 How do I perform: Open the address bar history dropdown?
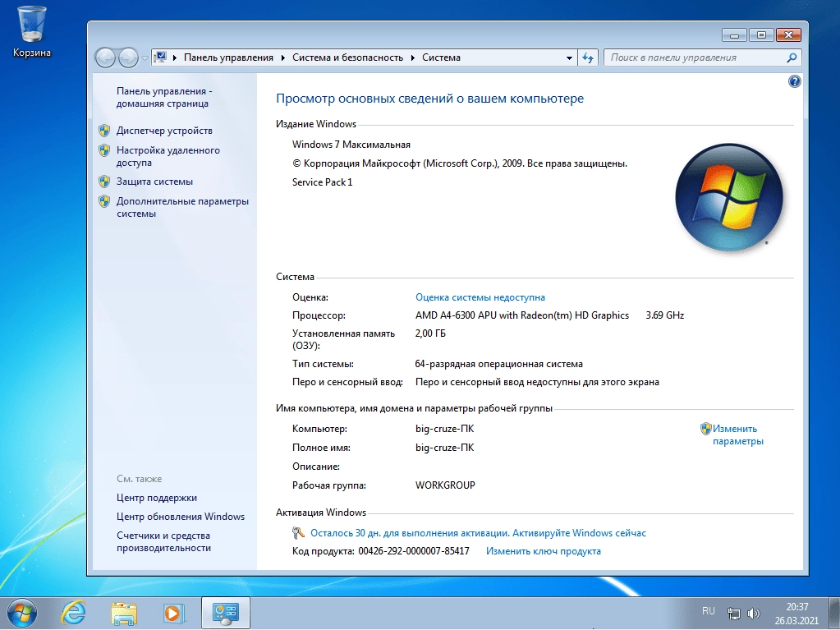pos(569,57)
